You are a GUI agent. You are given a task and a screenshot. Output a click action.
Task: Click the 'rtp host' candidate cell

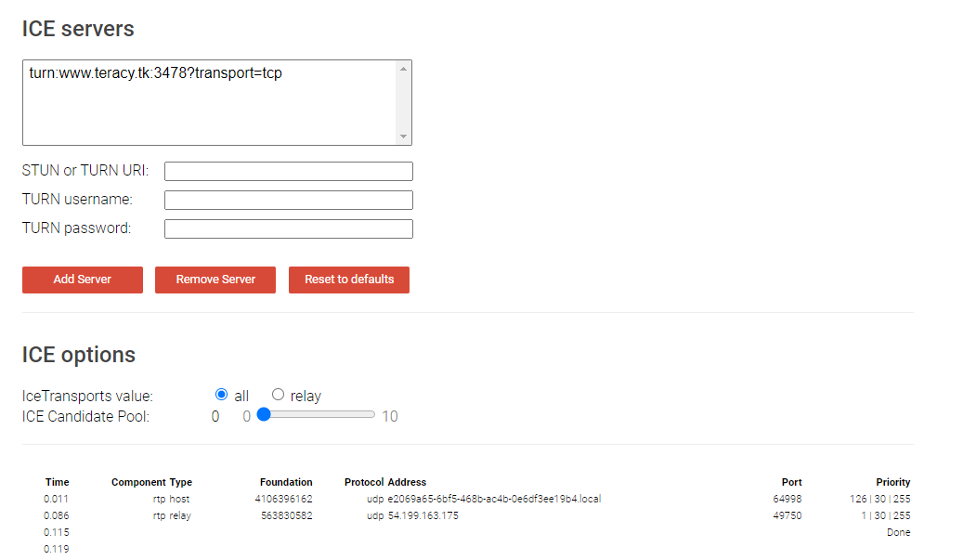pyautogui.click(x=172, y=499)
